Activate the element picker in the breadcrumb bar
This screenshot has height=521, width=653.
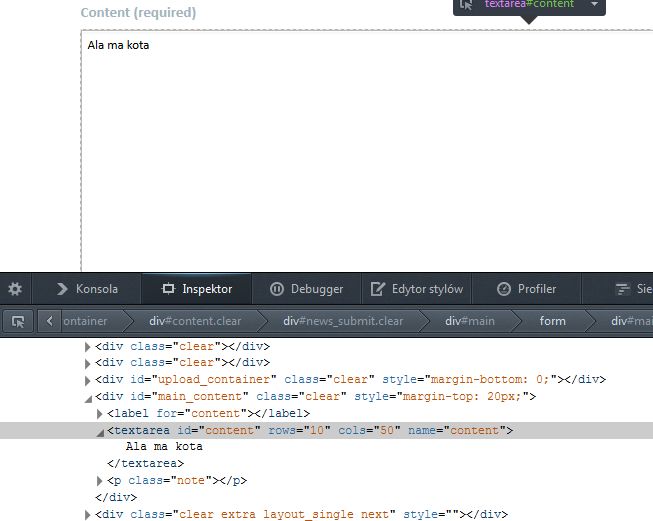pyautogui.click(x=17, y=321)
